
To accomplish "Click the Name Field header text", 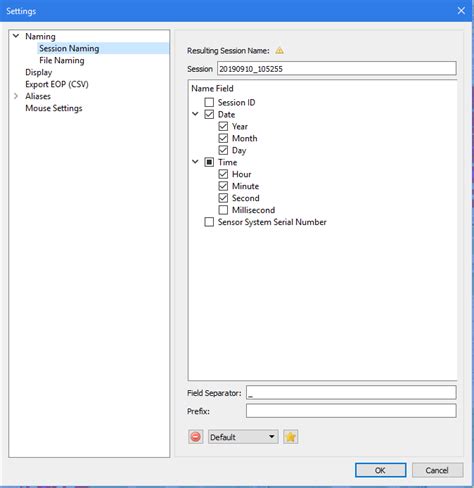I will [212, 89].
